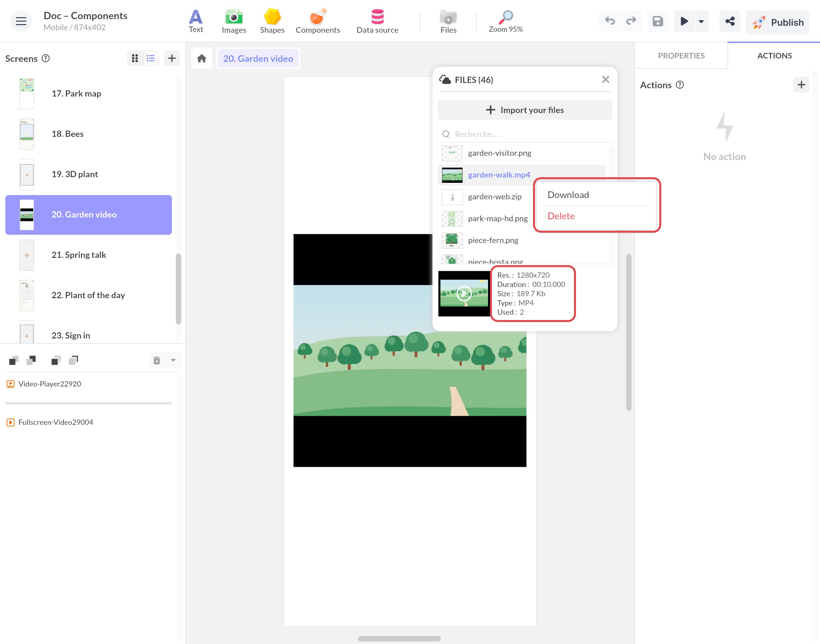Add a new screen
This screenshot has width=820, height=644.
tap(172, 58)
